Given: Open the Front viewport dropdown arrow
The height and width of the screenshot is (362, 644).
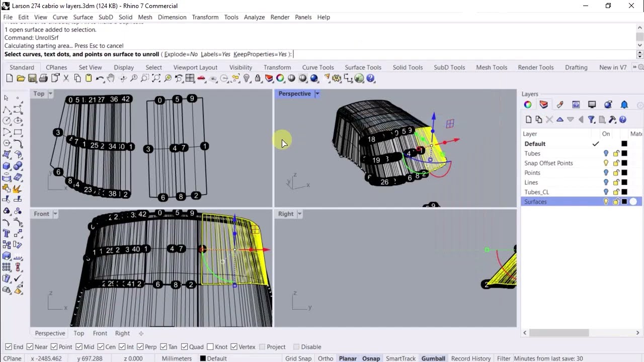Looking at the screenshot, I should pos(55,214).
